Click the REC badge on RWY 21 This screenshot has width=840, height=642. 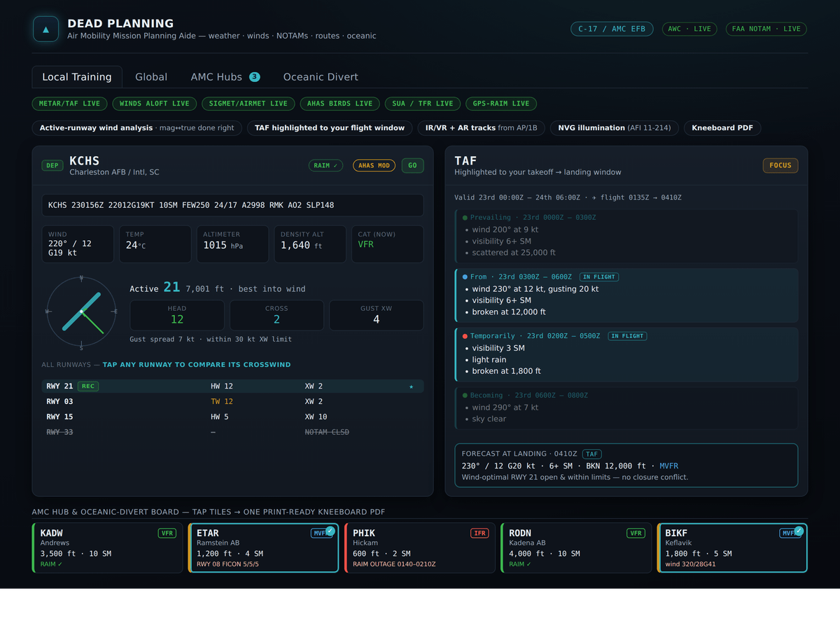coord(88,386)
